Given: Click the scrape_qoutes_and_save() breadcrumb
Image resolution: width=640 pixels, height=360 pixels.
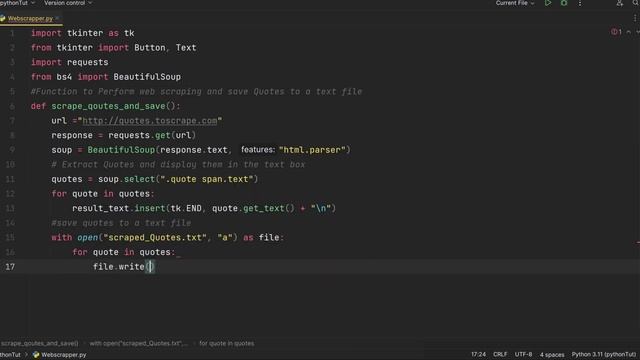Looking at the screenshot, I should pos(40,343).
